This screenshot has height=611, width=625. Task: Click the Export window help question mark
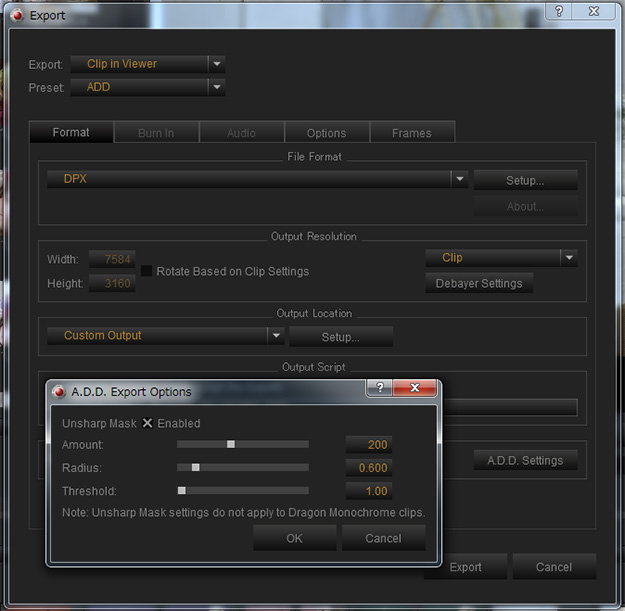click(x=558, y=11)
